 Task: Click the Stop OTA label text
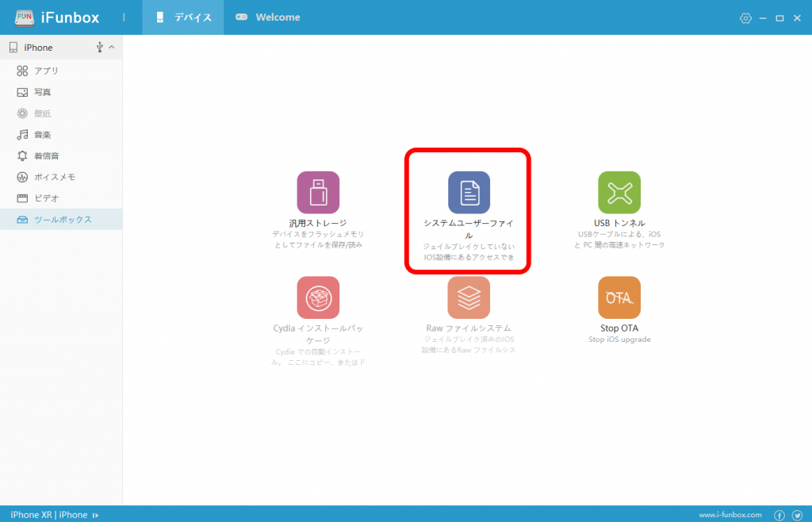[x=619, y=328]
